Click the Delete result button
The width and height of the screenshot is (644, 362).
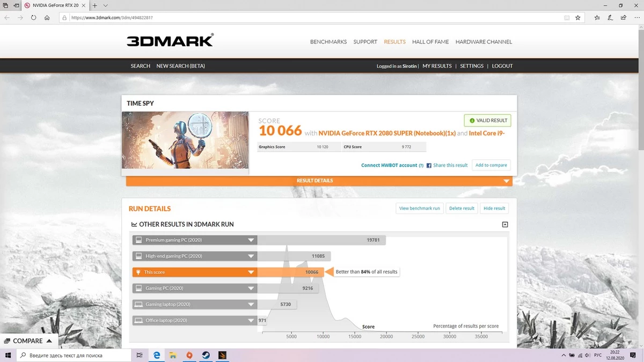[462, 208]
